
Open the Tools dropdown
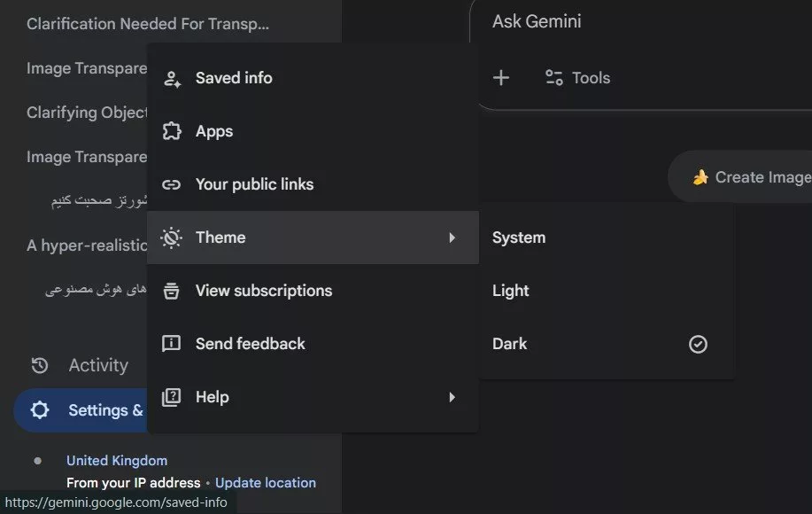[x=577, y=78]
